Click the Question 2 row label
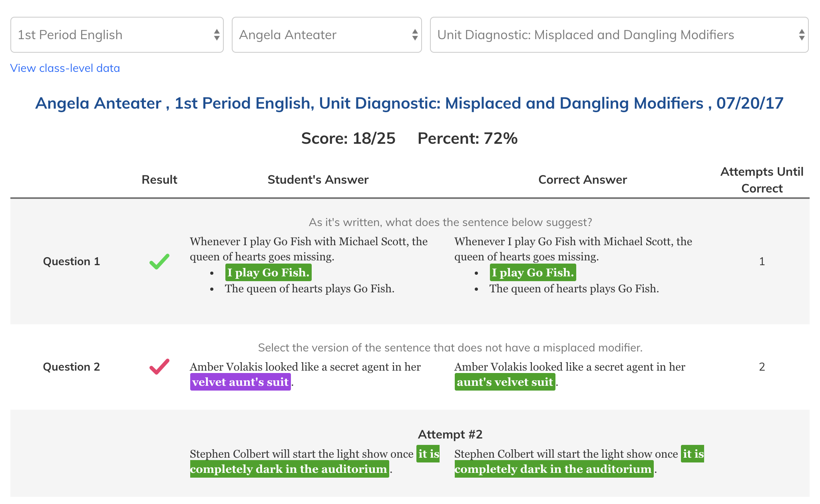 coord(72,367)
